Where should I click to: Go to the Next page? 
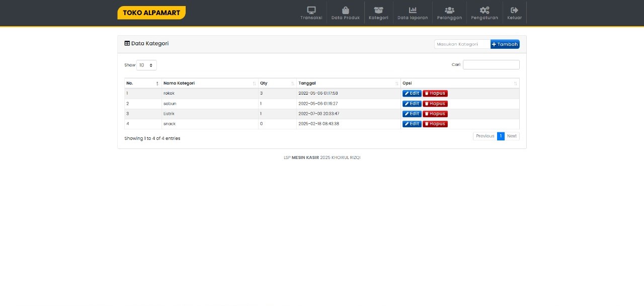(x=512, y=136)
